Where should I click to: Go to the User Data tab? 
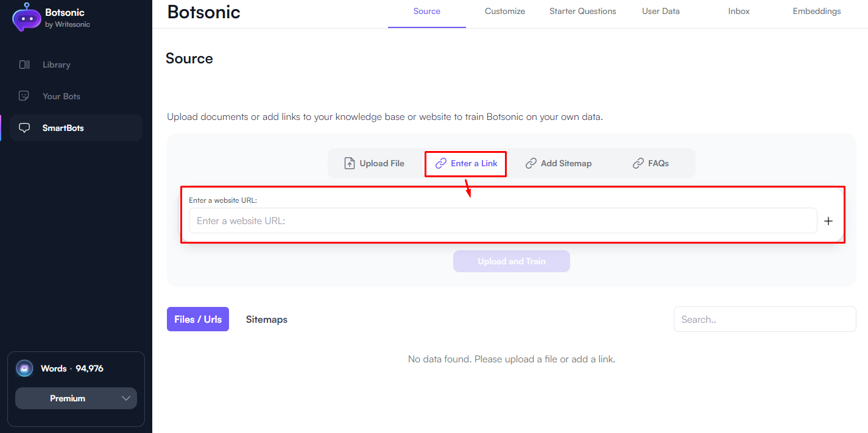coord(661,12)
